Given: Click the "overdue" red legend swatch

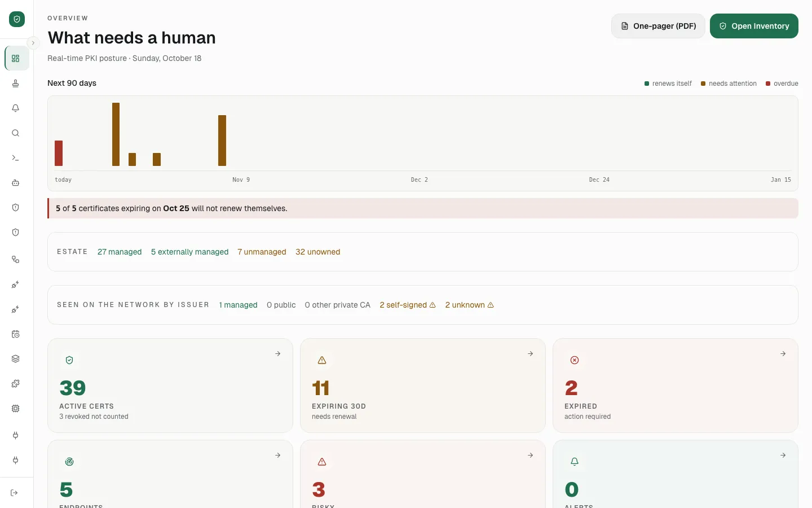Looking at the screenshot, I should 768,84.
